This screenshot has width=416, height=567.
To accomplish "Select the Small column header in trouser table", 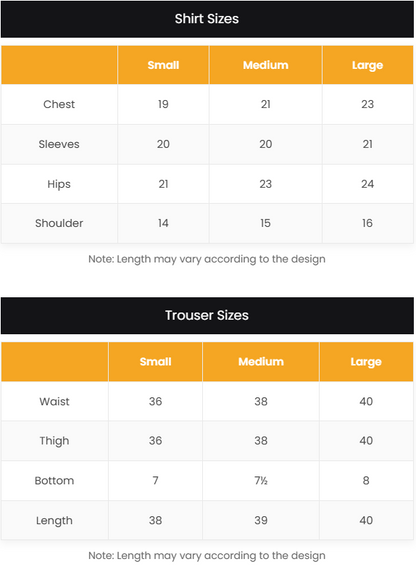I will point(156,362).
